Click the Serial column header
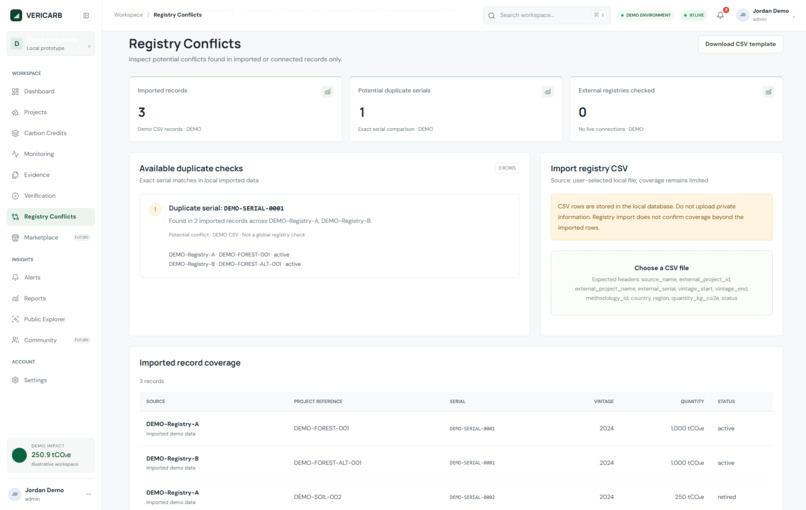 457,402
